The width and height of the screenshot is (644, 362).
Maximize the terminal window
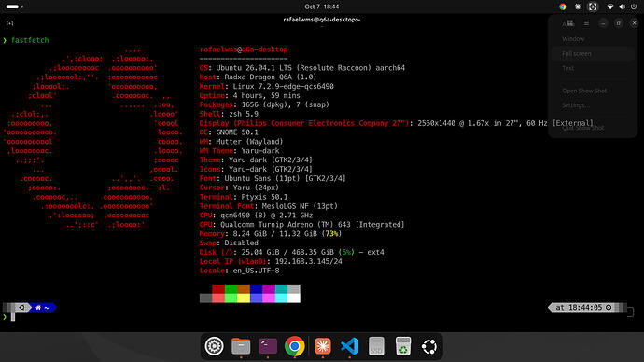click(619, 23)
